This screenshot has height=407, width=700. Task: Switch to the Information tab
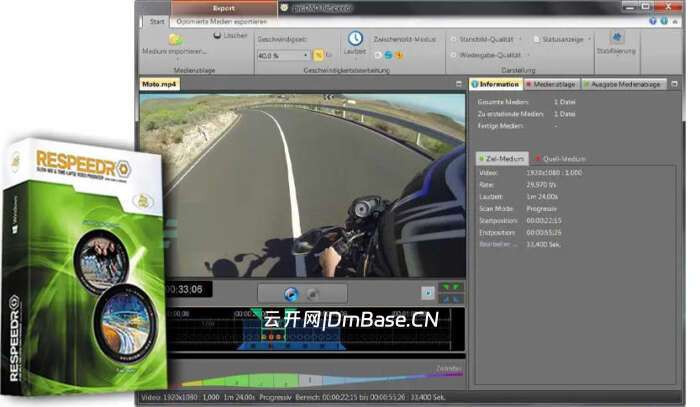click(496, 84)
